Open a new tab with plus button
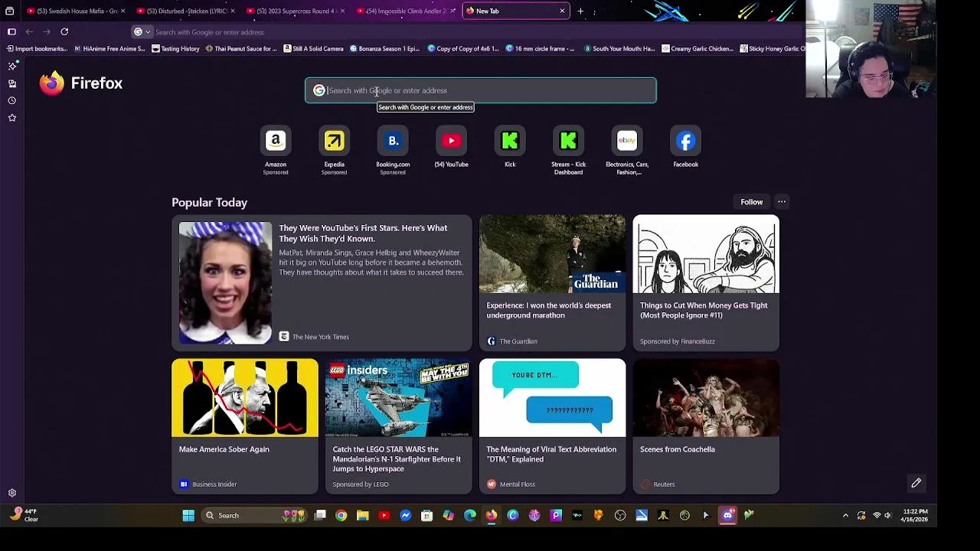The width and height of the screenshot is (980, 551). pyautogui.click(x=580, y=11)
